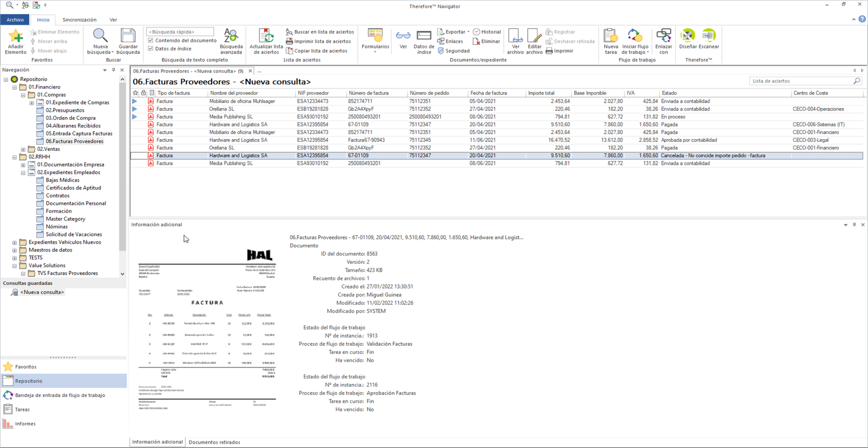Sort by the Importe total column header

pyautogui.click(x=541, y=93)
